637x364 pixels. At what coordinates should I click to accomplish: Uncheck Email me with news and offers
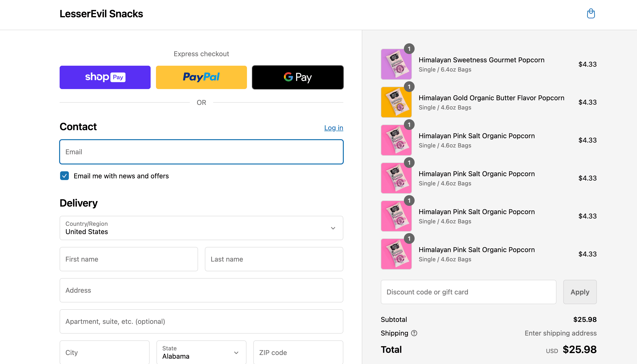pos(64,176)
